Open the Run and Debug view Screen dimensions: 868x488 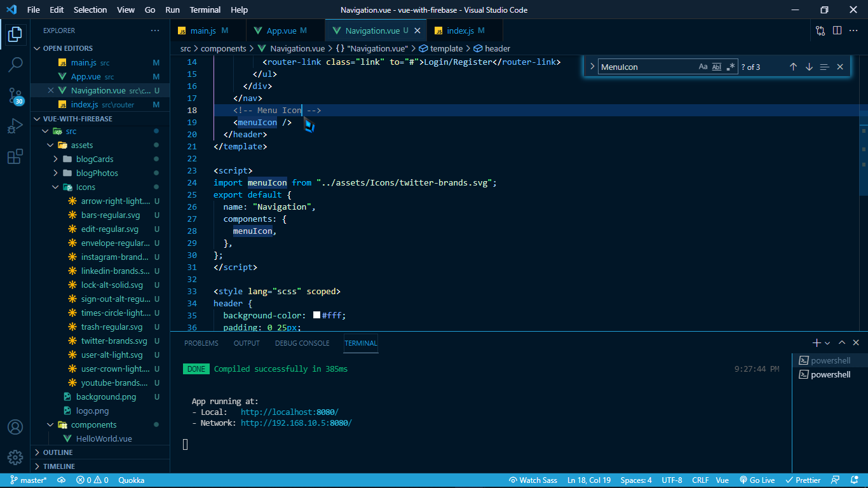[x=15, y=126]
